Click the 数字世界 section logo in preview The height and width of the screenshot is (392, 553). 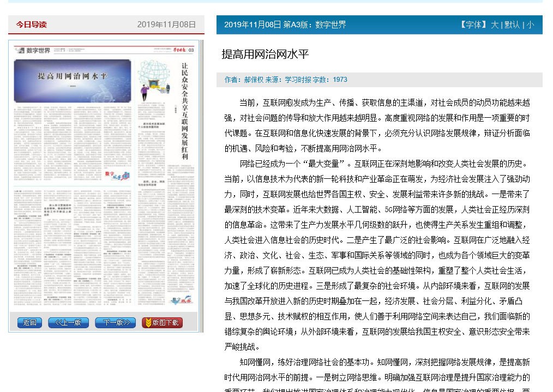(33, 51)
